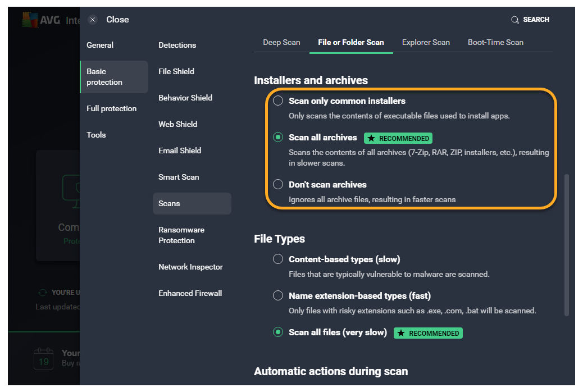Click the Search magnifier icon

point(514,20)
